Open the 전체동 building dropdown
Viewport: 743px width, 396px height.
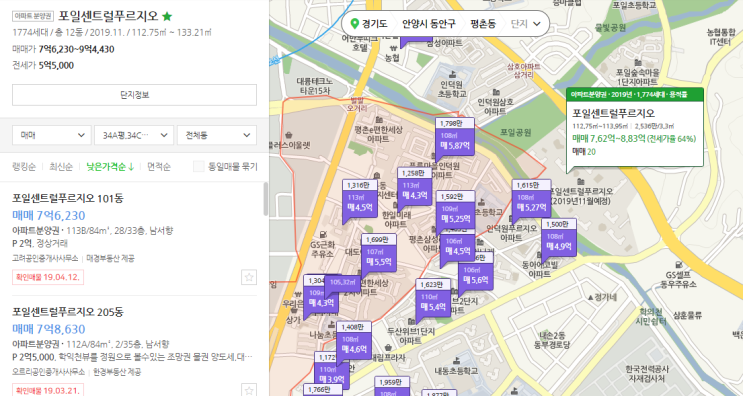tap(217, 135)
